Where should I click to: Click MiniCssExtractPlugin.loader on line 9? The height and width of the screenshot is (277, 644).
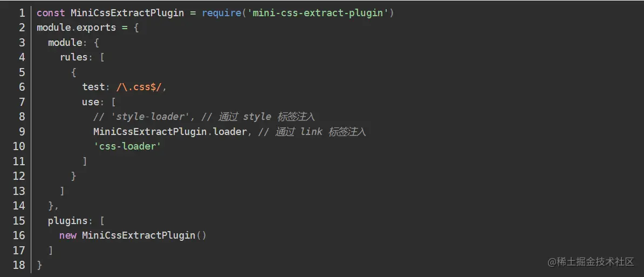[169, 132]
